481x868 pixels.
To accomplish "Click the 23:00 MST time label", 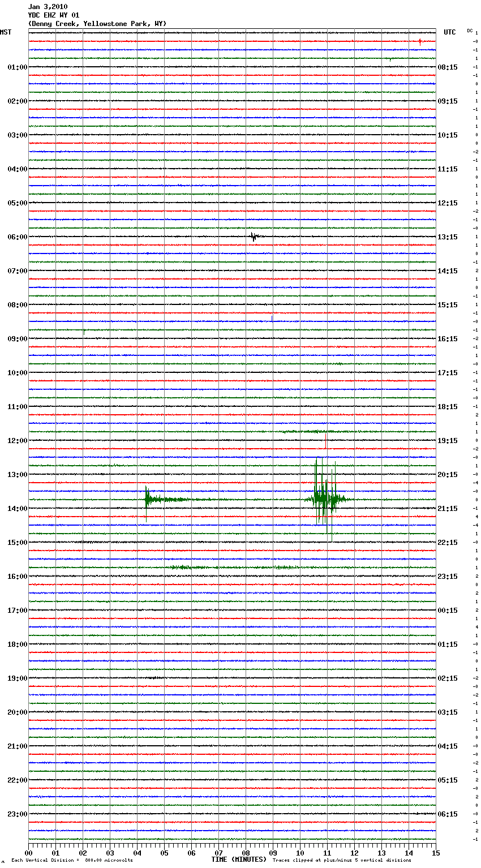I will pyautogui.click(x=18, y=814).
